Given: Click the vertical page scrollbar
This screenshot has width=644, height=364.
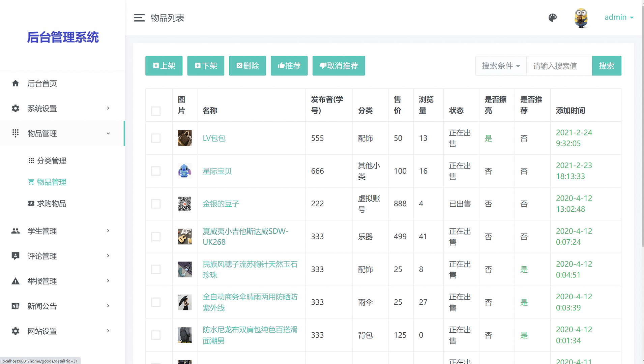Looking at the screenshot, I should click(x=642, y=135).
